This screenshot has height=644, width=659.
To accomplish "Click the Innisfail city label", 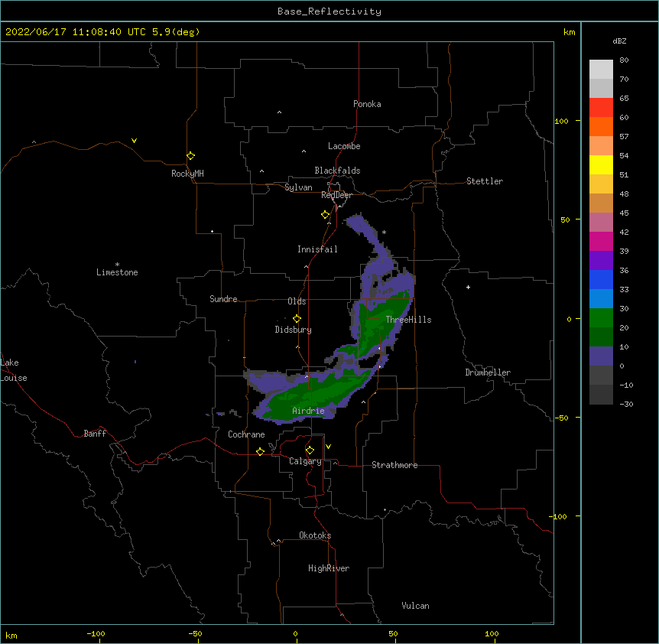I will tap(317, 249).
